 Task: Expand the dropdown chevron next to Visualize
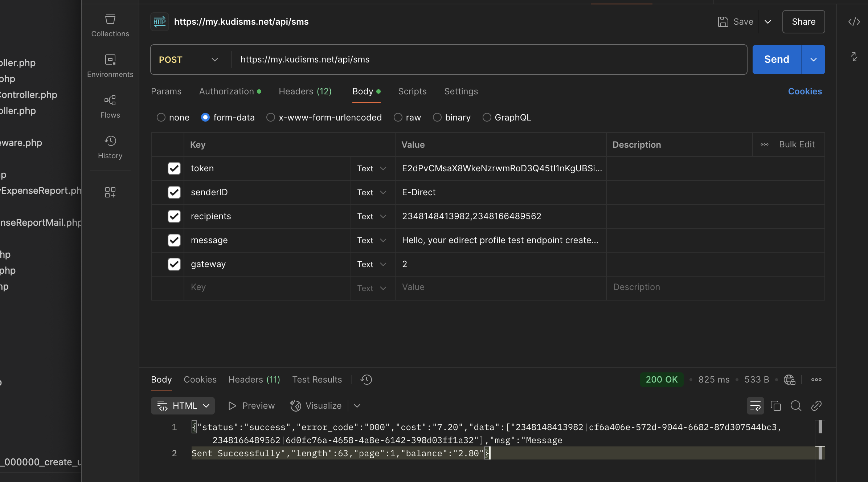coord(357,406)
